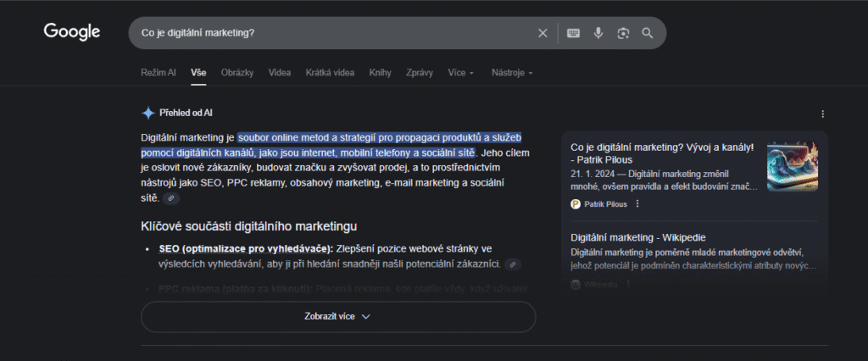
Task: Expand the Více dropdown menu
Action: point(461,73)
